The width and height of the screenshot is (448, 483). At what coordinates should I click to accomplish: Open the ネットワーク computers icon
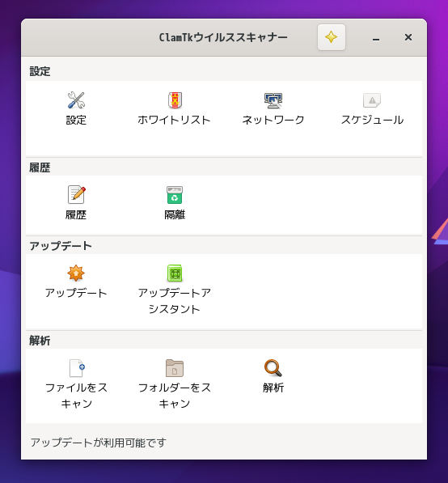coord(273,100)
